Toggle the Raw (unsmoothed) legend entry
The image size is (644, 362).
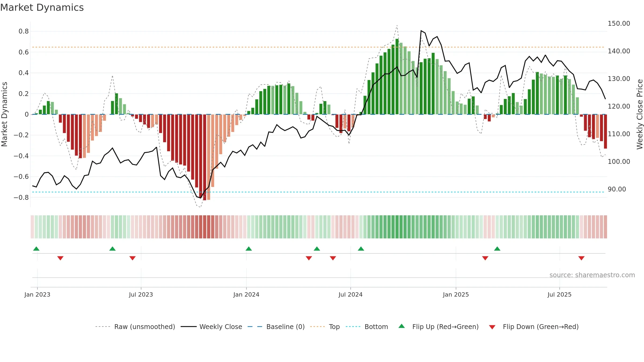[x=145, y=327]
